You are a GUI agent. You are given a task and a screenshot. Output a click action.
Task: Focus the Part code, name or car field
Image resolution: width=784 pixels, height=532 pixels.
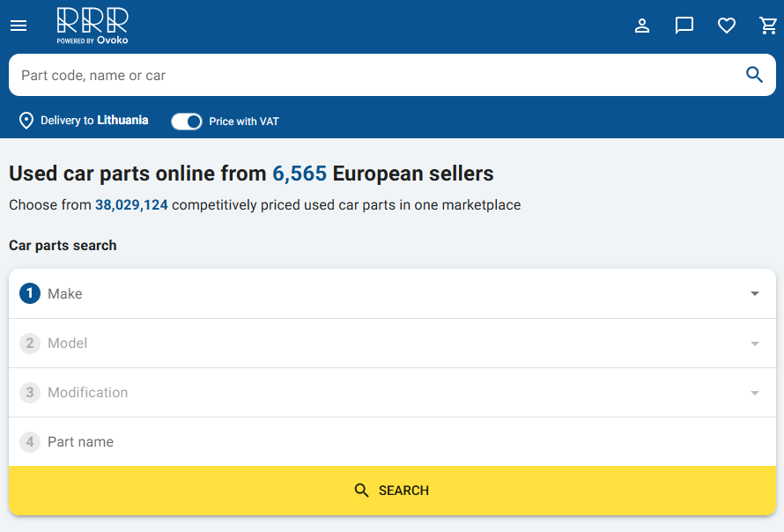click(370, 75)
